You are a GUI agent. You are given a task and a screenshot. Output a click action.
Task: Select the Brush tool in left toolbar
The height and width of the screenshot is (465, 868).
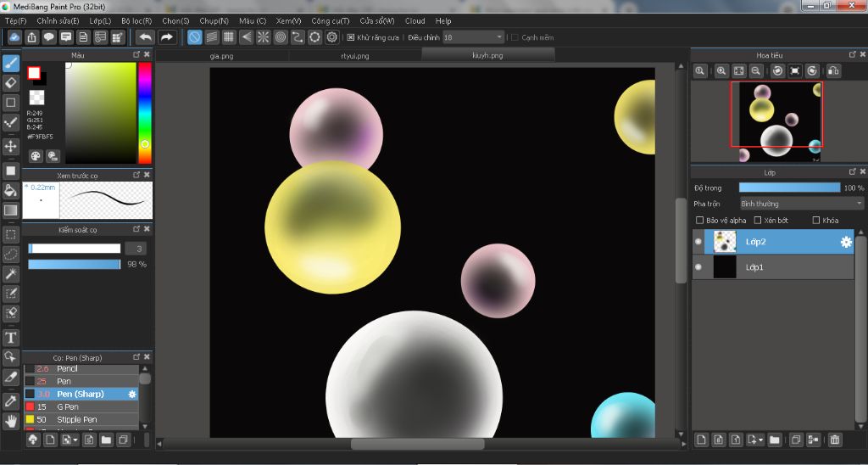tap(10, 63)
